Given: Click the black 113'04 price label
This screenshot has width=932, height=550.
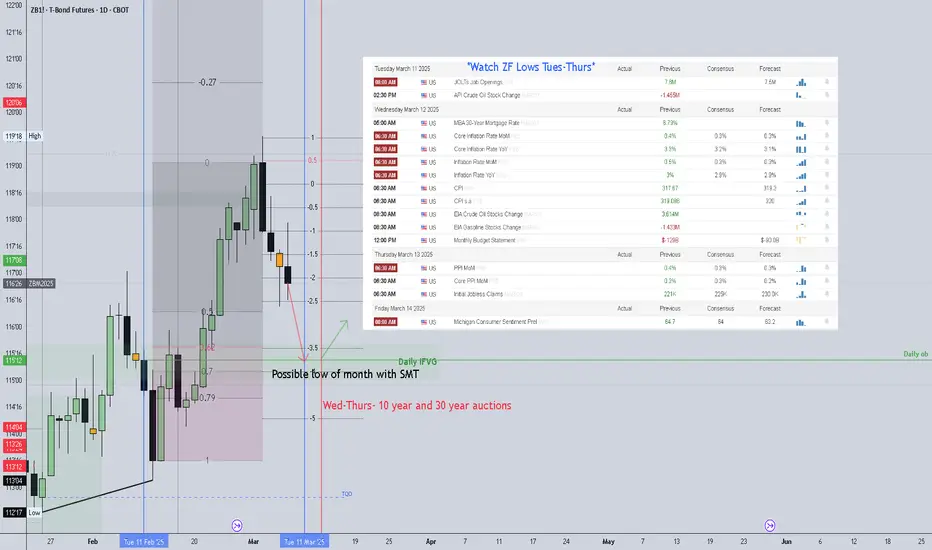Looking at the screenshot, I should (x=14, y=481).
